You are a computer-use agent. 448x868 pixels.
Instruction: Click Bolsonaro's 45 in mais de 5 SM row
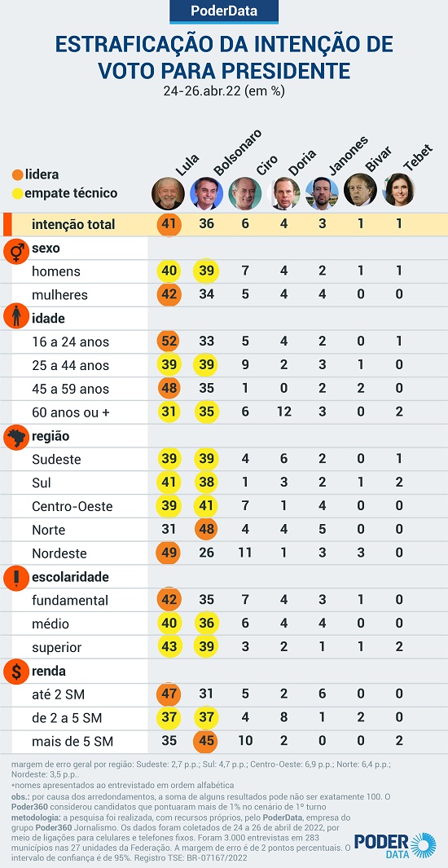tap(206, 742)
